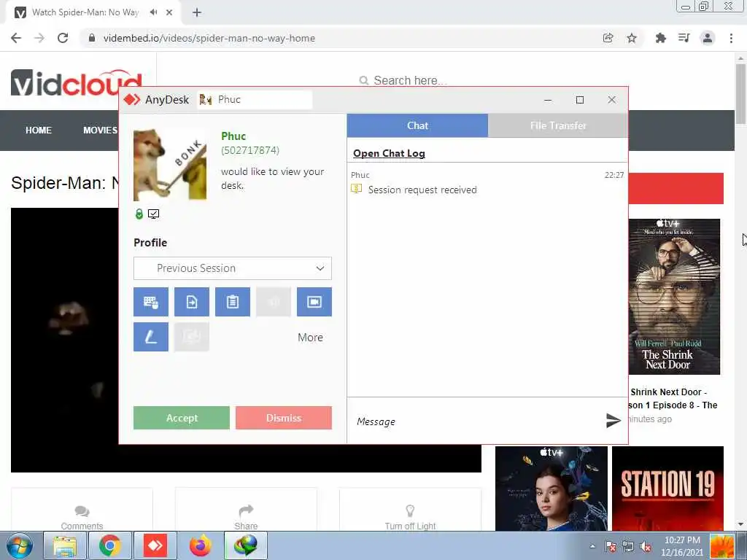Click the Vidcloud logo

[76, 83]
